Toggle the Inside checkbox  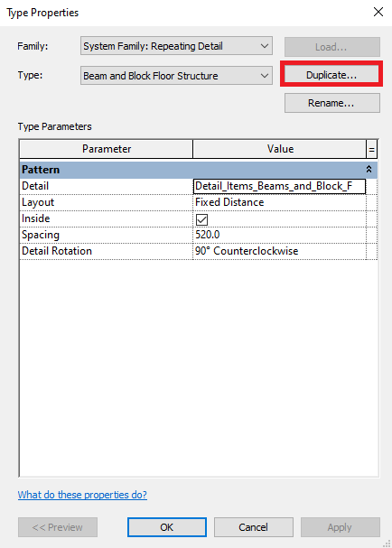click(201, 219)
